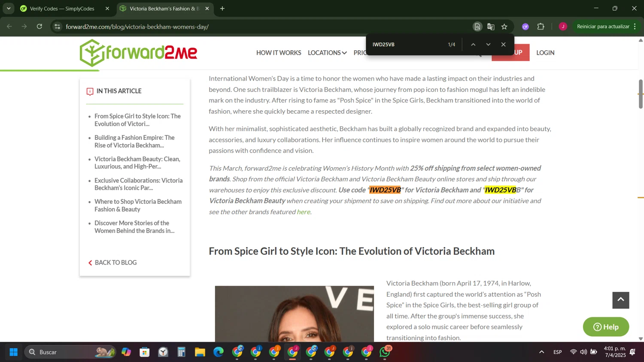Image resolution: width=644 pixels, height=362 pixels.
Task: Open Chrome three-dot menu
Action: pos(635,27)
